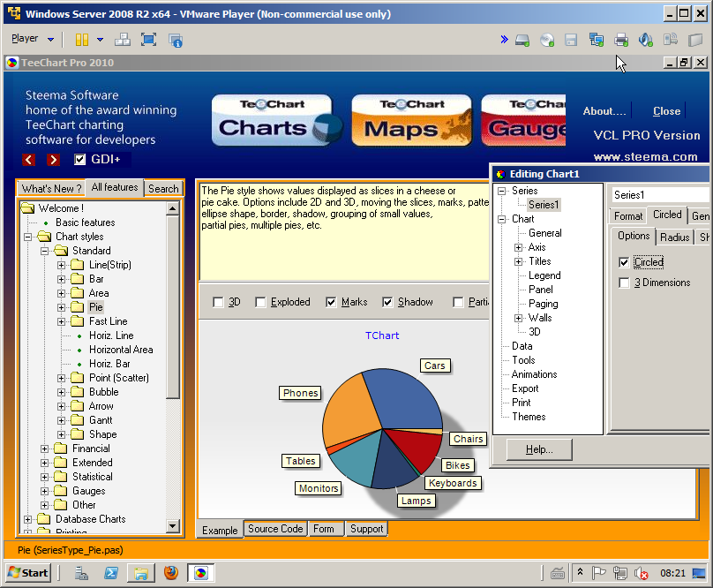
Task: Open the TeeChart Maps banner
Action: pos(412,120)
